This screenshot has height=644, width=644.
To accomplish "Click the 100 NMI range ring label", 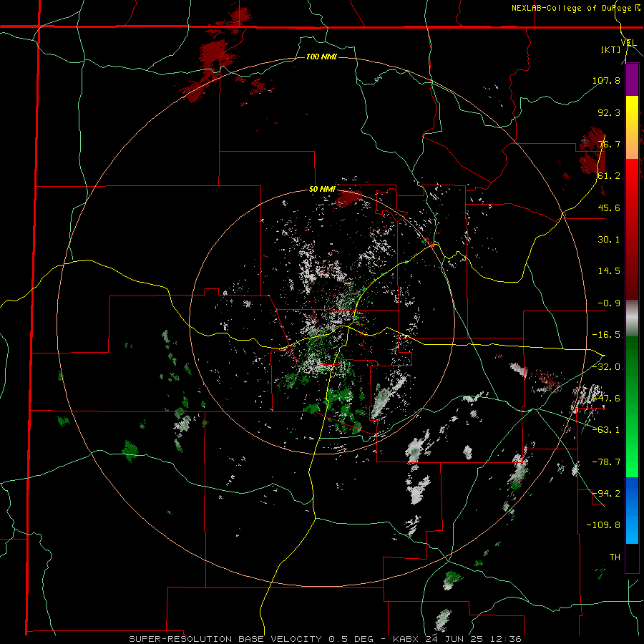I will [321, 57].
